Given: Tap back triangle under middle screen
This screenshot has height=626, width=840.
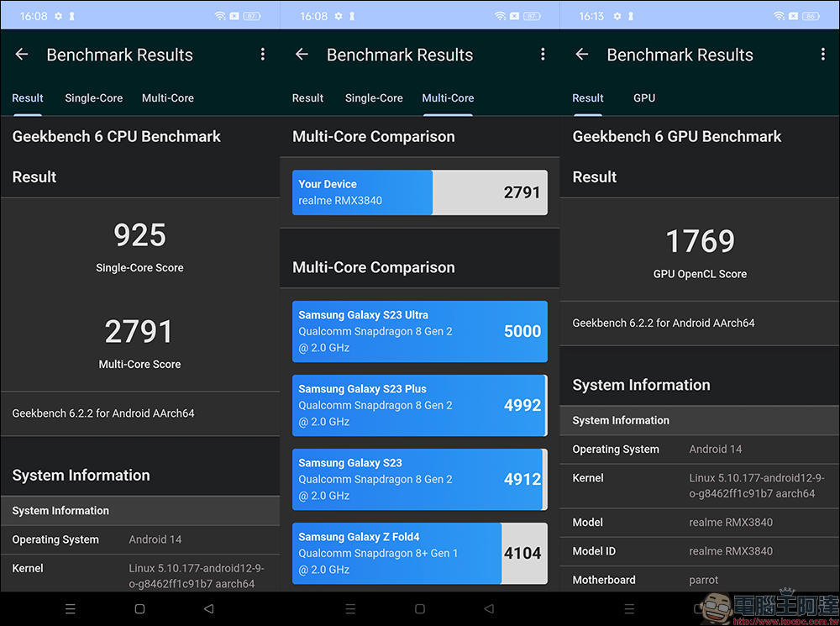Looking at the screenshot, I should tap(489, 609).
